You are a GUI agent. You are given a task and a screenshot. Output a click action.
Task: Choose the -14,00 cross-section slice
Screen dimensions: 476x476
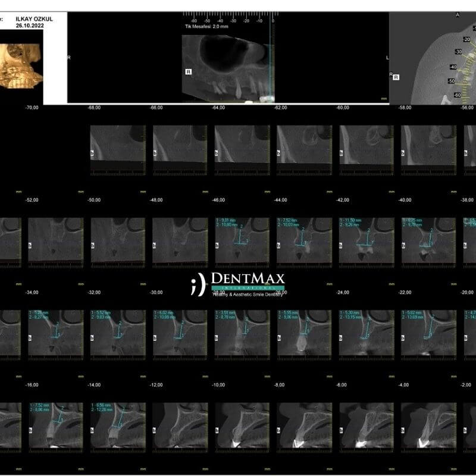coord(118,425)
